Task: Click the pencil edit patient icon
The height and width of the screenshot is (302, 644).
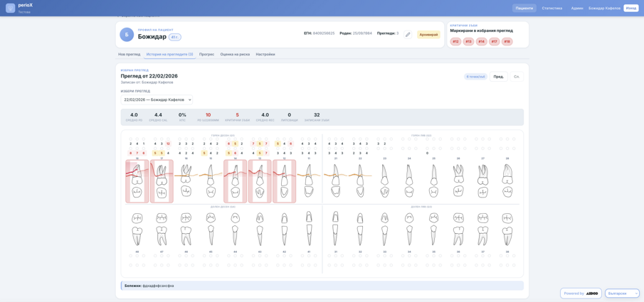Action: coord(408,34)
